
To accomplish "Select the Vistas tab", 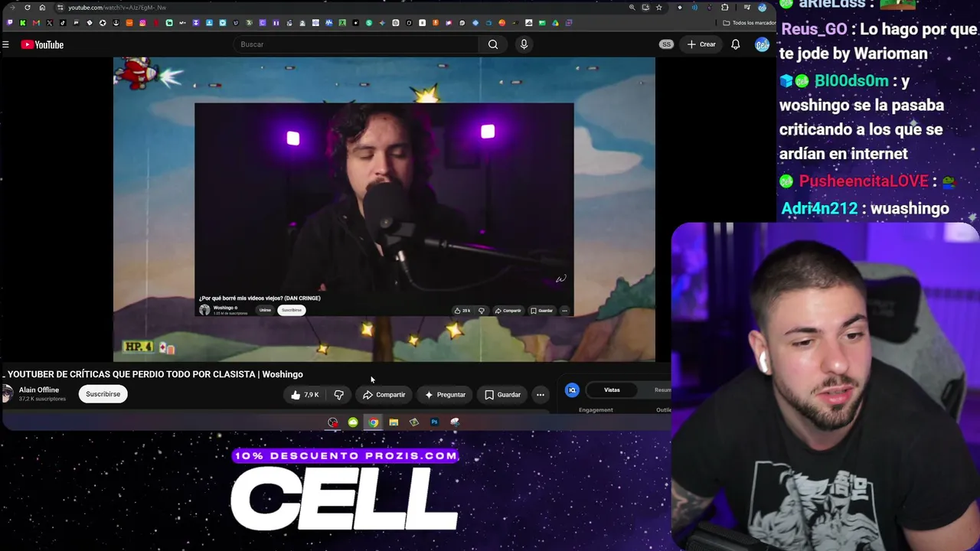I will click(x=612, y=390).
